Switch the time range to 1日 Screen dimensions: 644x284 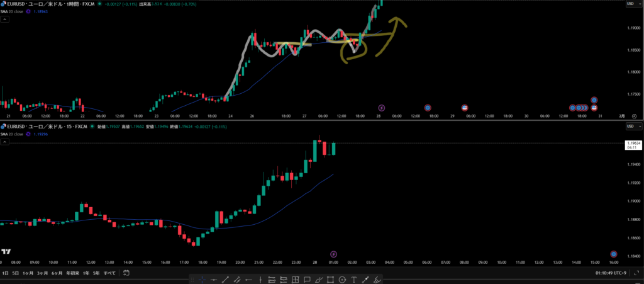point(6,273)
